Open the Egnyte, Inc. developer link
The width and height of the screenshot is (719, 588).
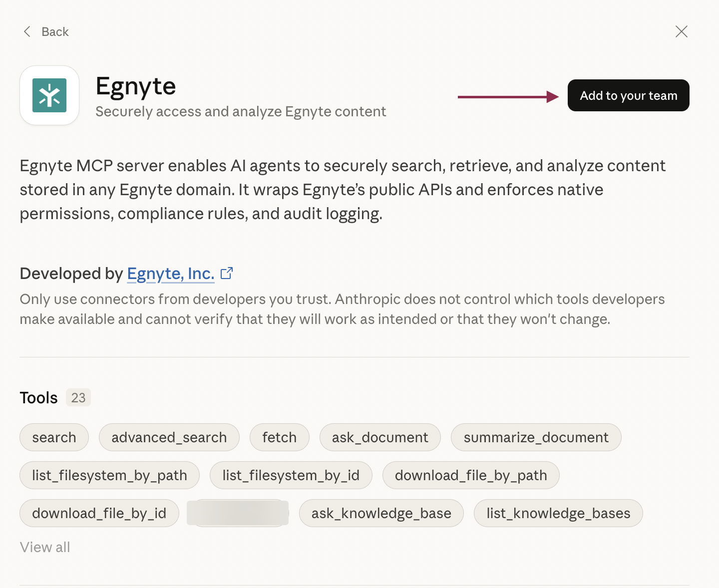coord(170,274)
